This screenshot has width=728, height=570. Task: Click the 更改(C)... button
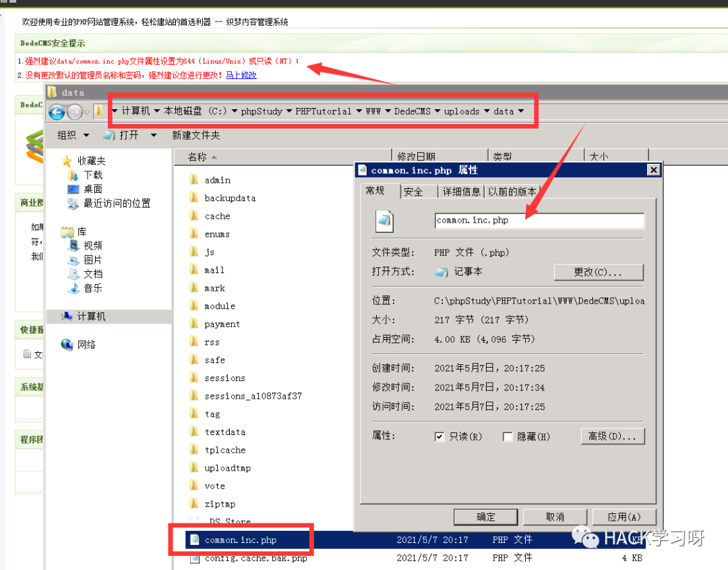[599, 273]
